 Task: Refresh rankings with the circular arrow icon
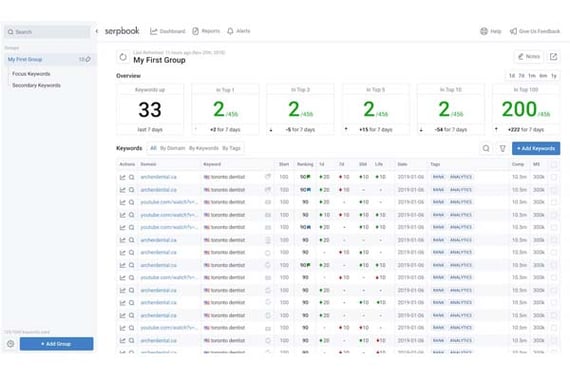pyautogui.click(x=123, y=57)
